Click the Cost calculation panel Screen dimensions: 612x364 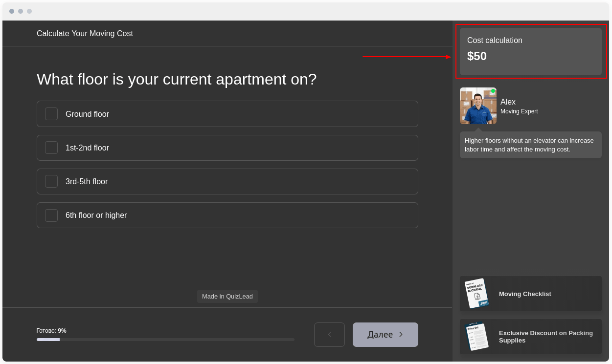(x=531, y=51)
